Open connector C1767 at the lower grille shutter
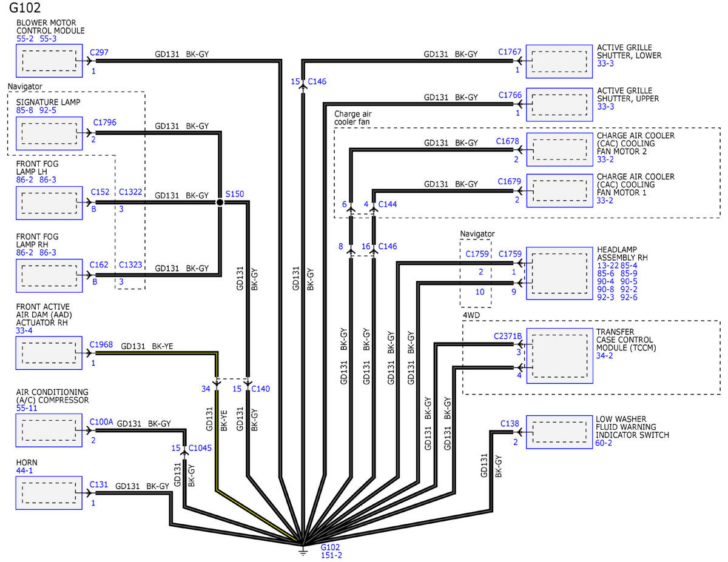This screenshot has height=562, width=728. 510,53
